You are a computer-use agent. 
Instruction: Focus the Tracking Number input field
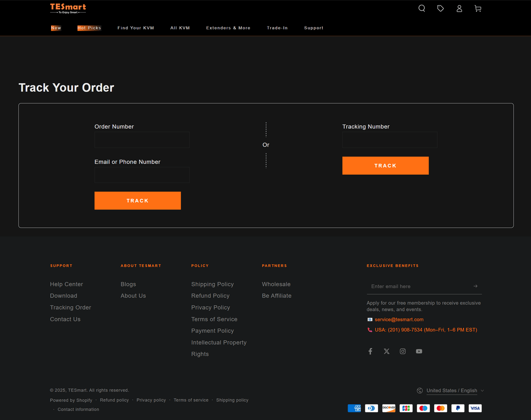click(x=390, y=140)
